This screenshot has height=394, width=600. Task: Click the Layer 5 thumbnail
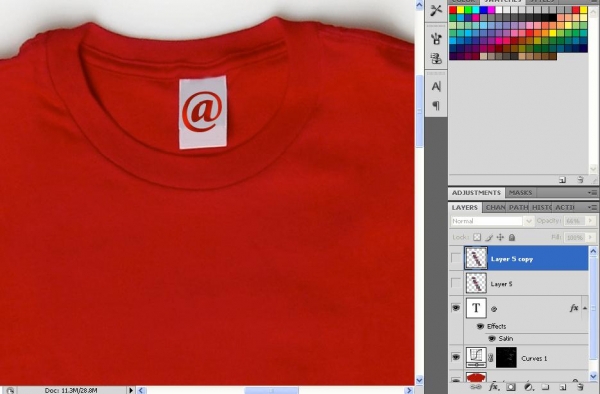pyautogui.click(x=476, y=283)
